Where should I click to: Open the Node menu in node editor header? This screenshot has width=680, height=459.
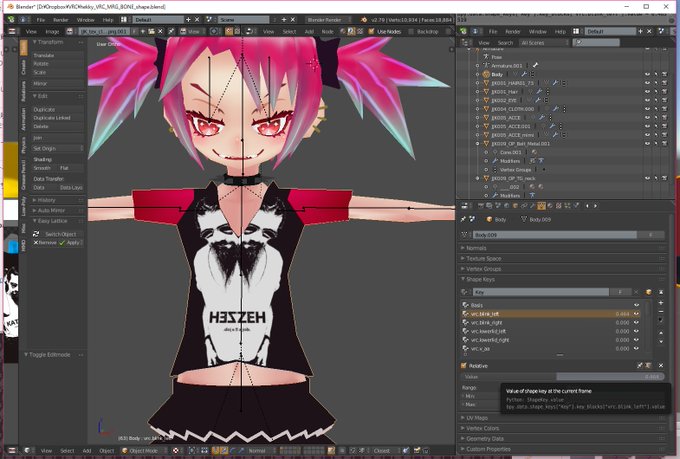(x=327, y=31)
